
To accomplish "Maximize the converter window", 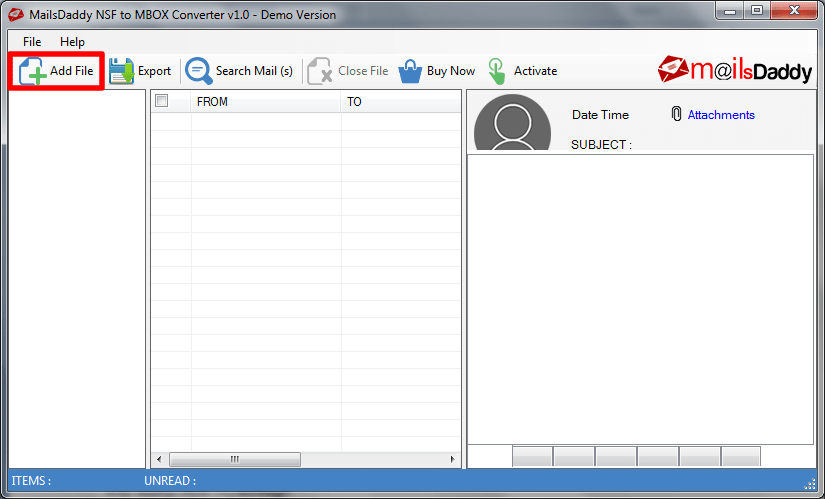I will click(757, 11).
